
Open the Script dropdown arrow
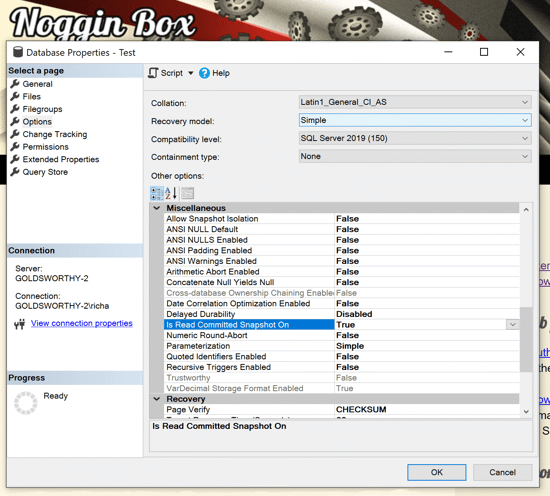point(190,73)
